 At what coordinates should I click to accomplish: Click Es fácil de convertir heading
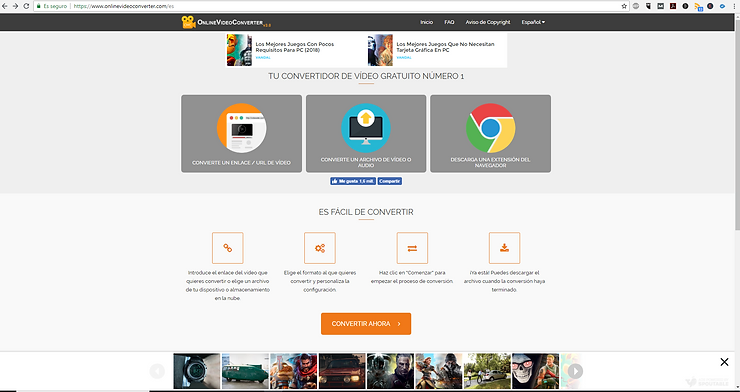366,212
